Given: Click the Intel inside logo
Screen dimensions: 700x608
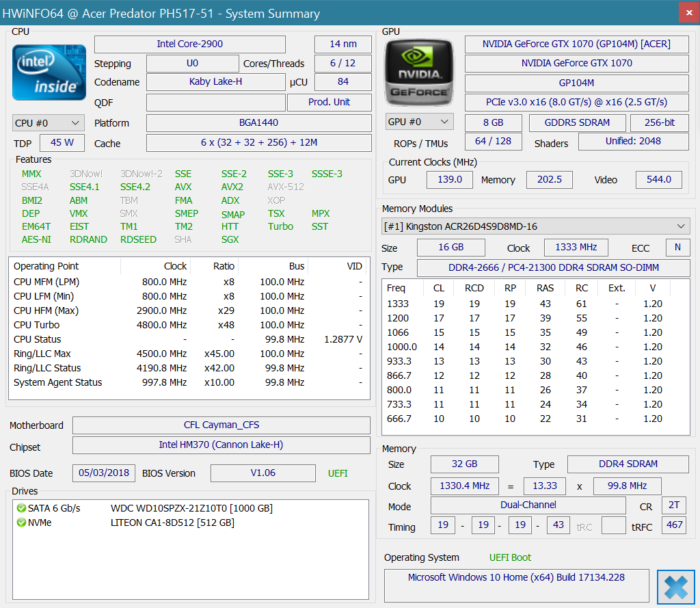Looking at the screenshot, I should tap(49, 72).
